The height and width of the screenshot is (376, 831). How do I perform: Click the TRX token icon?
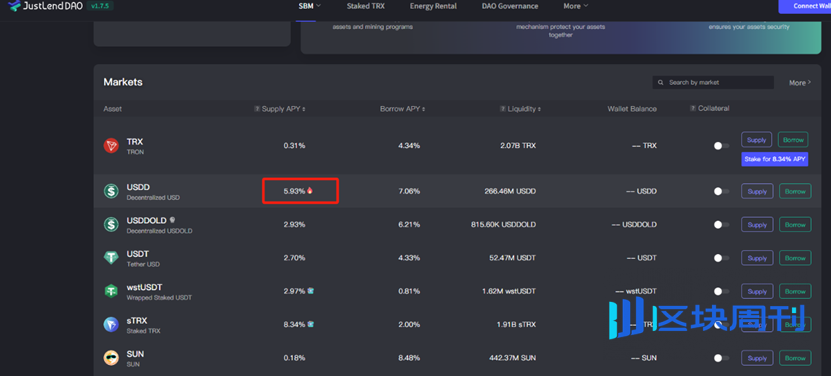[111, 146]
